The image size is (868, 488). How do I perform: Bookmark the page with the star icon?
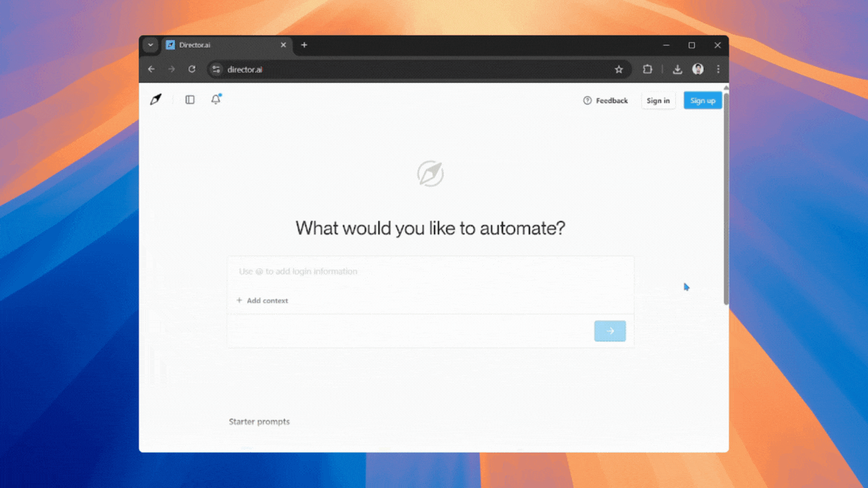(x=619, y=69)
